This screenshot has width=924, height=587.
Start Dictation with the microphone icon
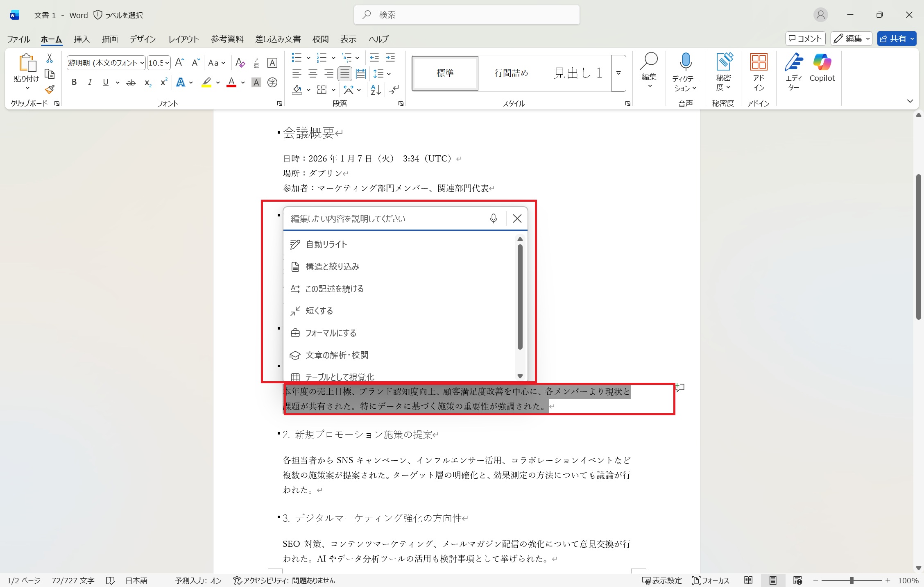click(x=685, y=63)
